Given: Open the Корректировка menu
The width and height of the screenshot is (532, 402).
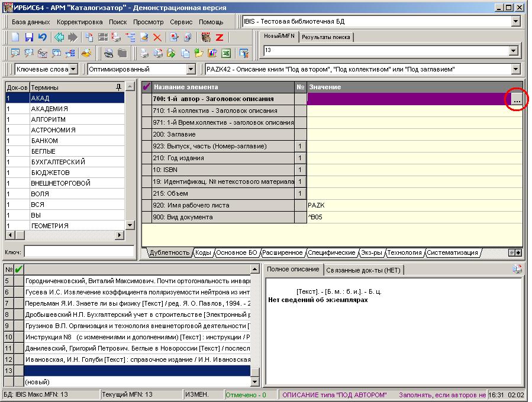Looking at the screenshot, I should [79, 22].
